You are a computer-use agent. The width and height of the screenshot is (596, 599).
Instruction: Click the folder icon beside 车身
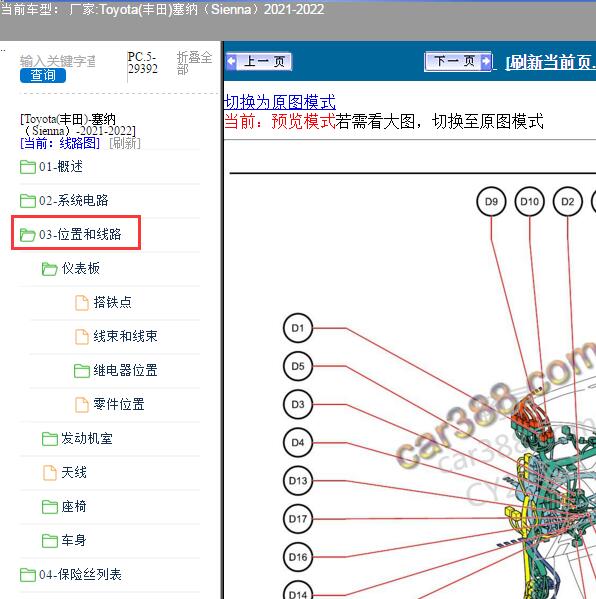[x=50, y=541]
